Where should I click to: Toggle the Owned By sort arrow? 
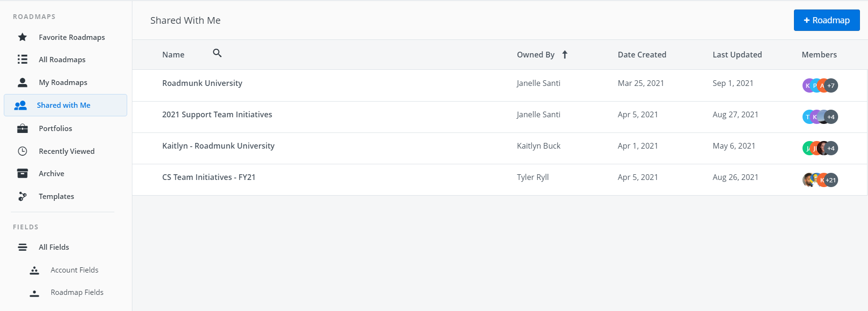565,55
